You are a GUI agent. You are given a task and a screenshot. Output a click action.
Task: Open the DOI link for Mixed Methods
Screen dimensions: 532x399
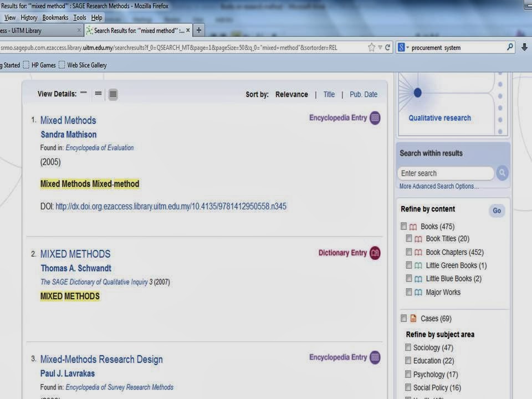point(171,206)
